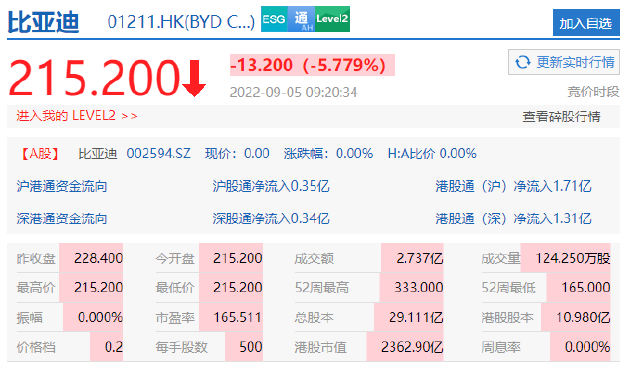
Task: Click 更新实时行情 button text
Action: click(x=575, y=62)
